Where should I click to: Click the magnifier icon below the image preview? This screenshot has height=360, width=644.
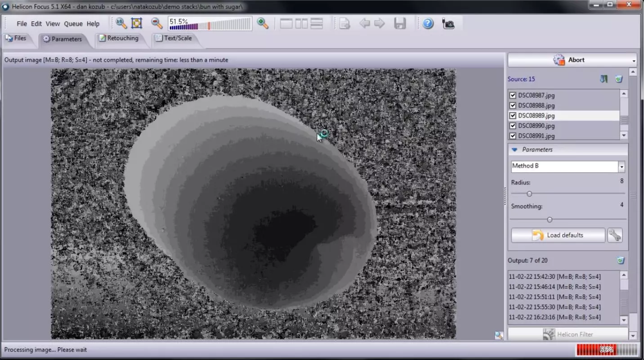point(499,335)
